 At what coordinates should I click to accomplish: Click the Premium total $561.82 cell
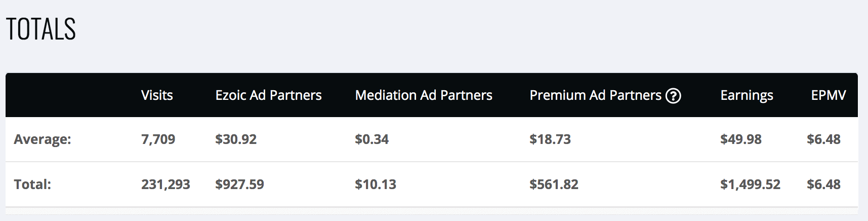click(x=554, y=185)
